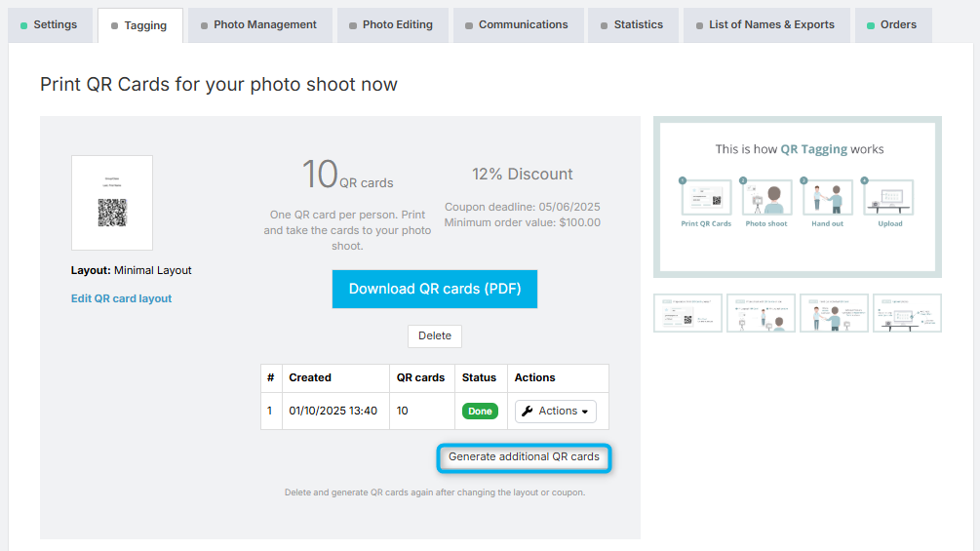
Task: Click the QR cards column header
Action: coord(420,378)
